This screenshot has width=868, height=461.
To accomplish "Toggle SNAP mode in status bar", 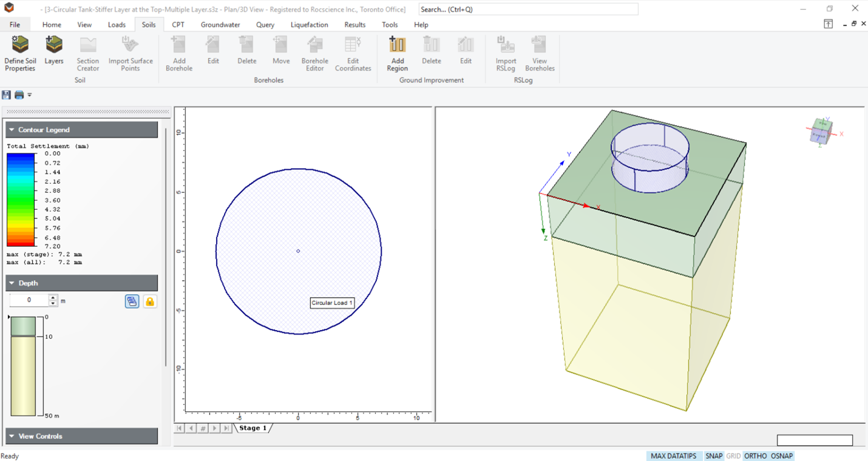I will 714,456.
